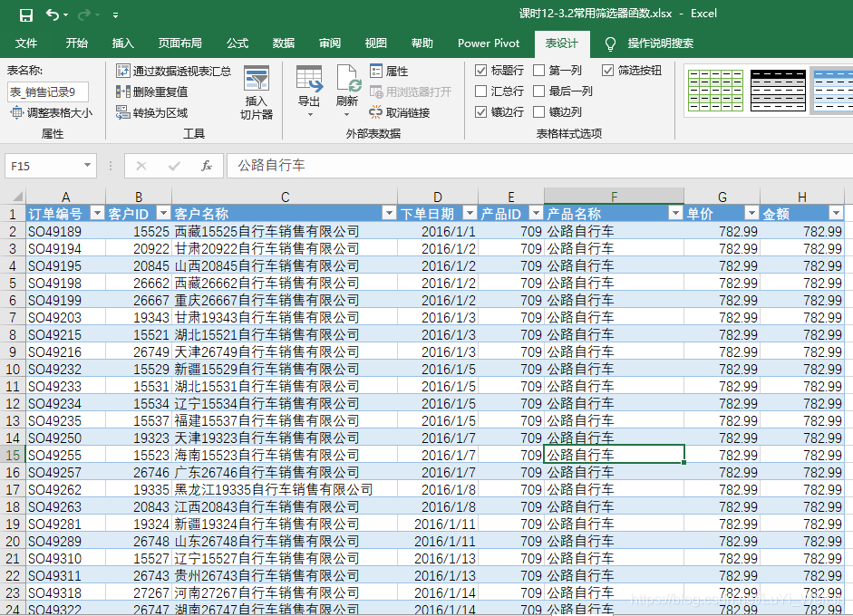Insert a slicer with 插入切片器
Screen dimensions: 853x616
point(257,92)
